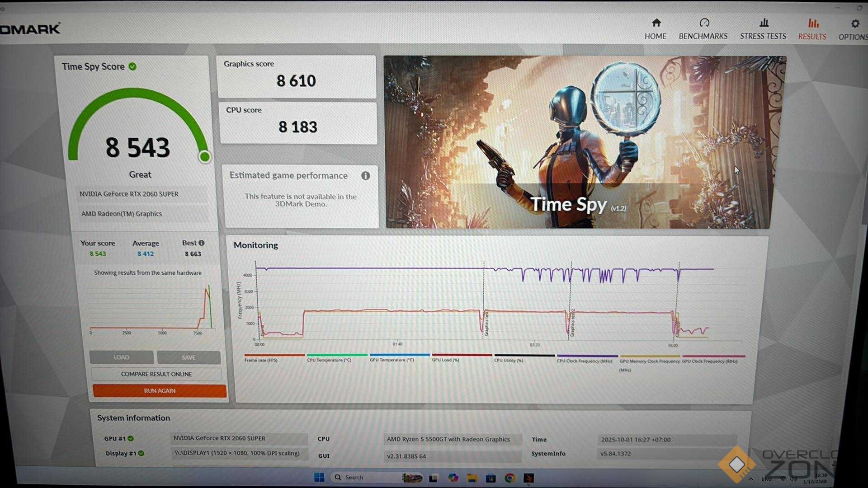Open the Home section icon

point(656,23)
